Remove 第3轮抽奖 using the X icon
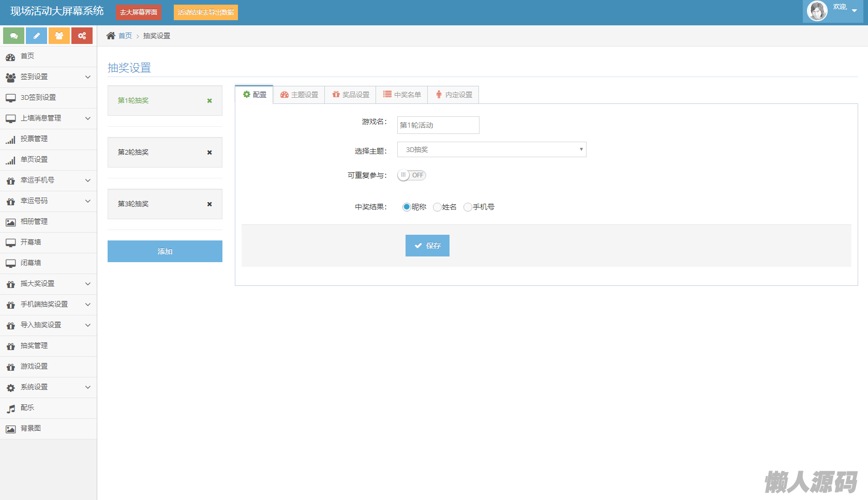The image size is (868, 500). 209,204
